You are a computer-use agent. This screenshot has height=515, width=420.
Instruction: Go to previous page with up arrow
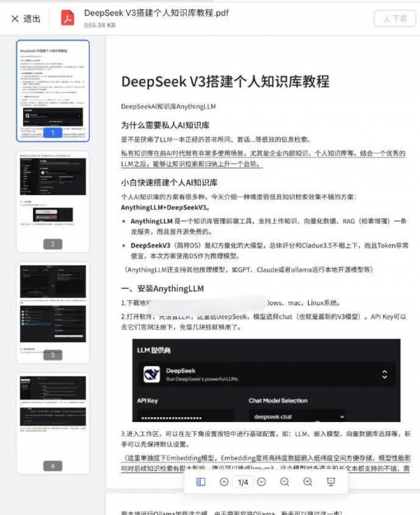(224, 482)
